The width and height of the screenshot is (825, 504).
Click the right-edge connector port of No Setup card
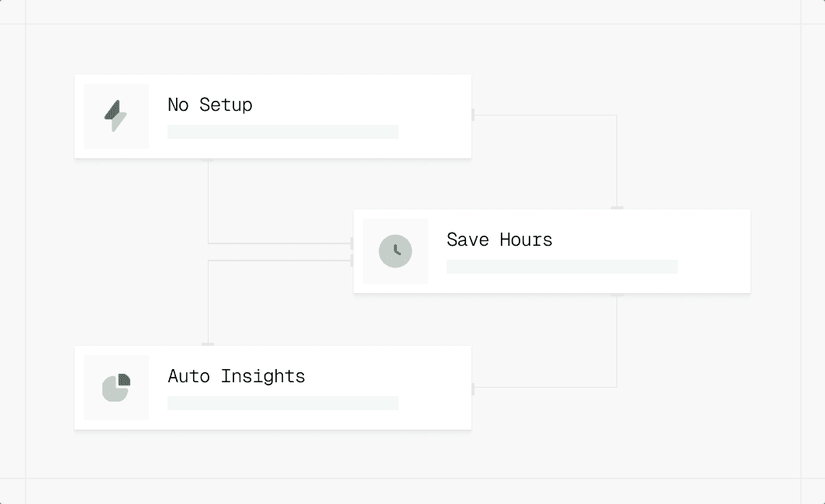tap(472, 115)
